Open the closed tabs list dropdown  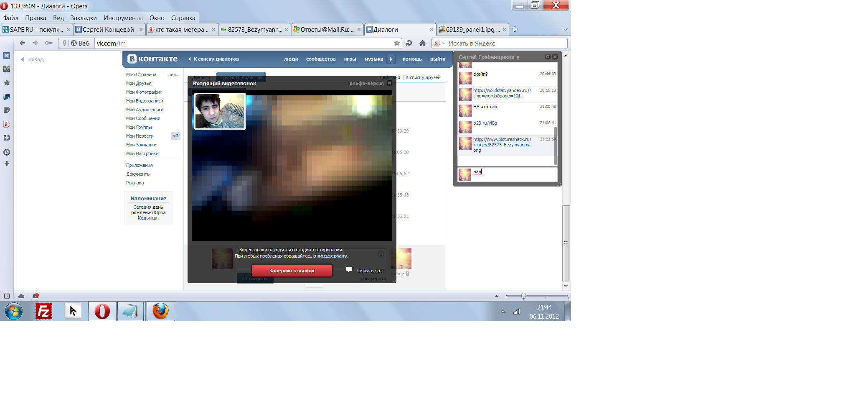[x=566, y=29]
